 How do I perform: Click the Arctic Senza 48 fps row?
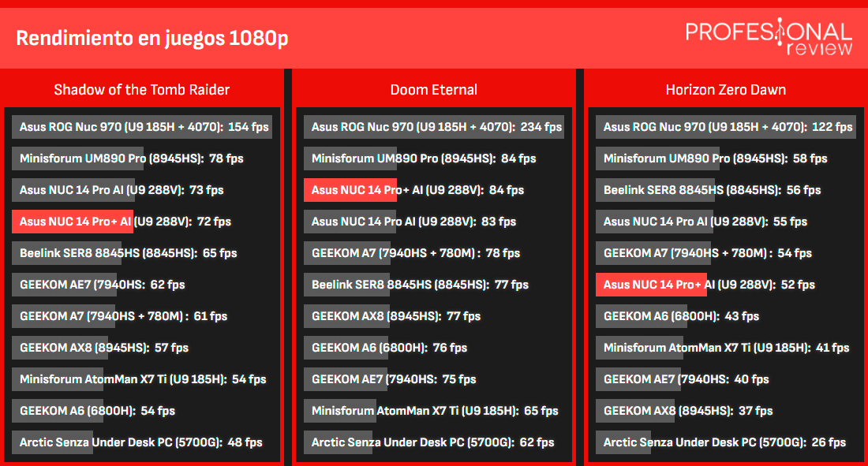click(x=142, y=442)
